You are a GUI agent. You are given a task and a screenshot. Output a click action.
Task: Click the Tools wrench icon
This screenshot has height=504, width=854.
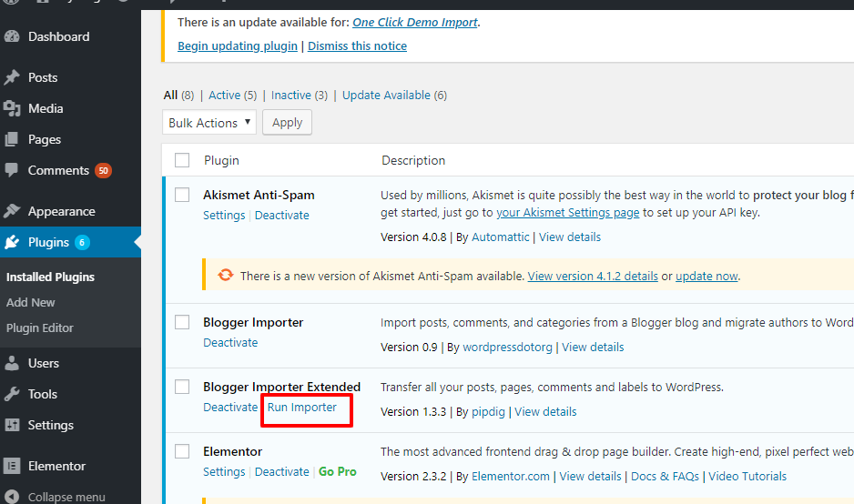pyautogui.click(x=12, y=394)
